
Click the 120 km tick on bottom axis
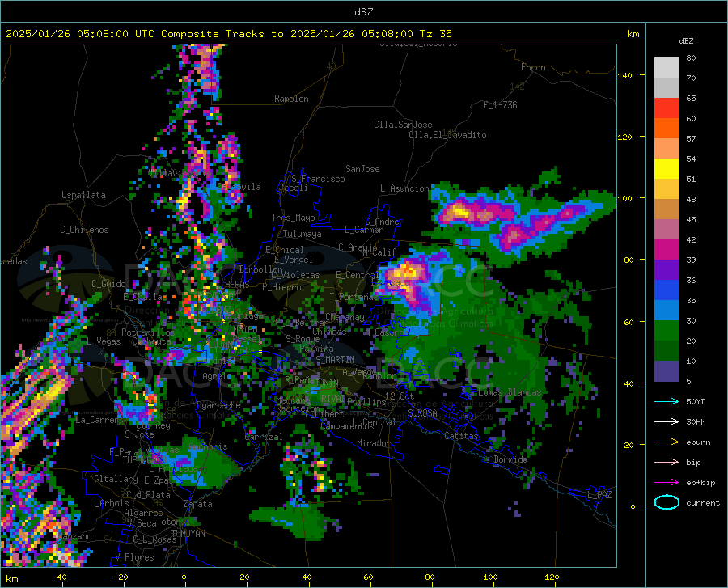[552, 577]
